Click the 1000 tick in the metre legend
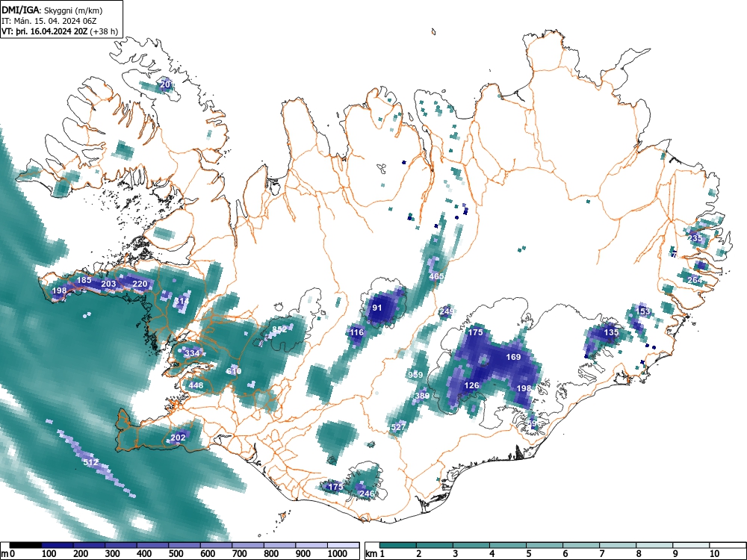 (338, 554)
